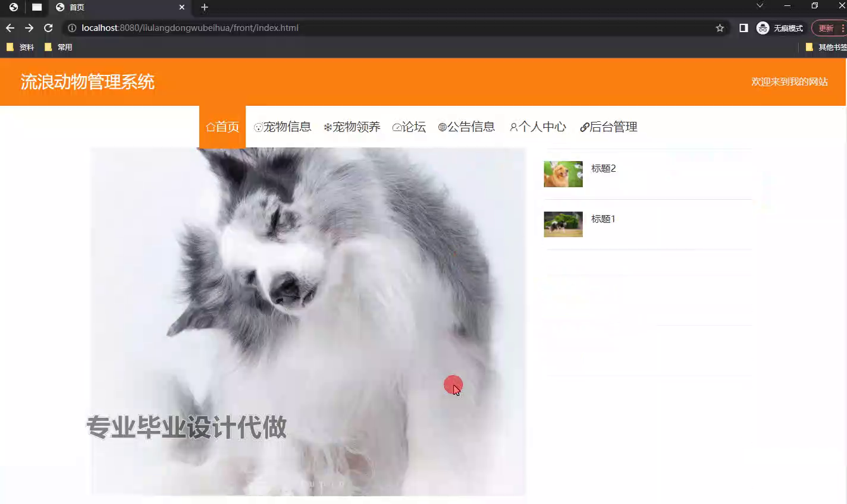The image size is (847, 504).
Task: Click the 欢迎来到我的网站 welcome text
Action: [789, 81]
